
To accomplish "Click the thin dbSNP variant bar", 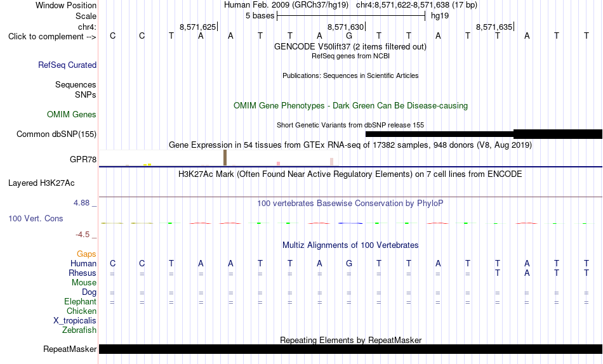I will point(440,134).
